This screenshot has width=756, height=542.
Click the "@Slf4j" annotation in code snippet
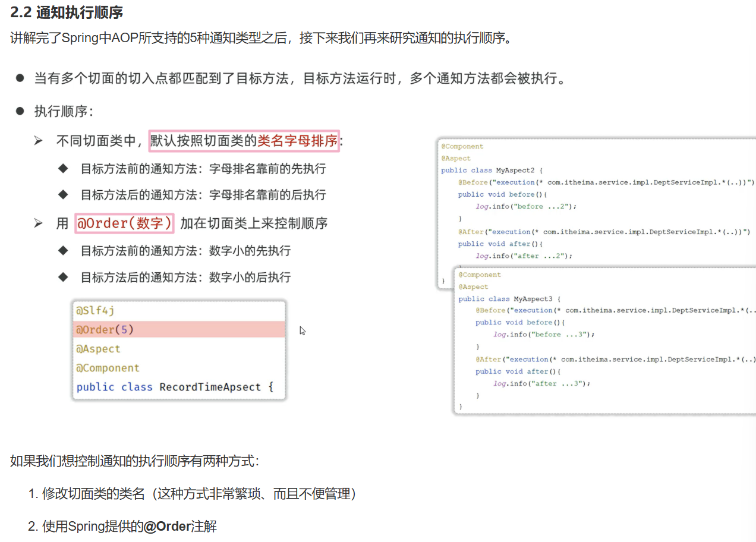95,311
